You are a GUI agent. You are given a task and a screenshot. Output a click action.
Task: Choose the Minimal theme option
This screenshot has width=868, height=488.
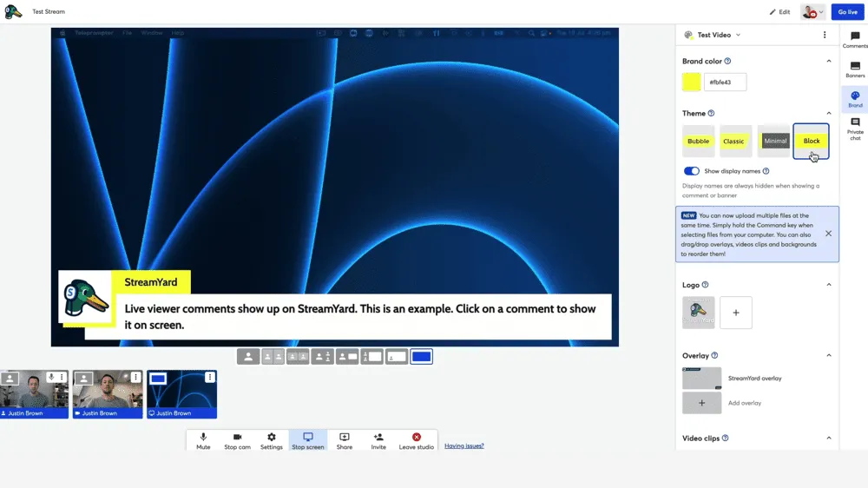775,142
